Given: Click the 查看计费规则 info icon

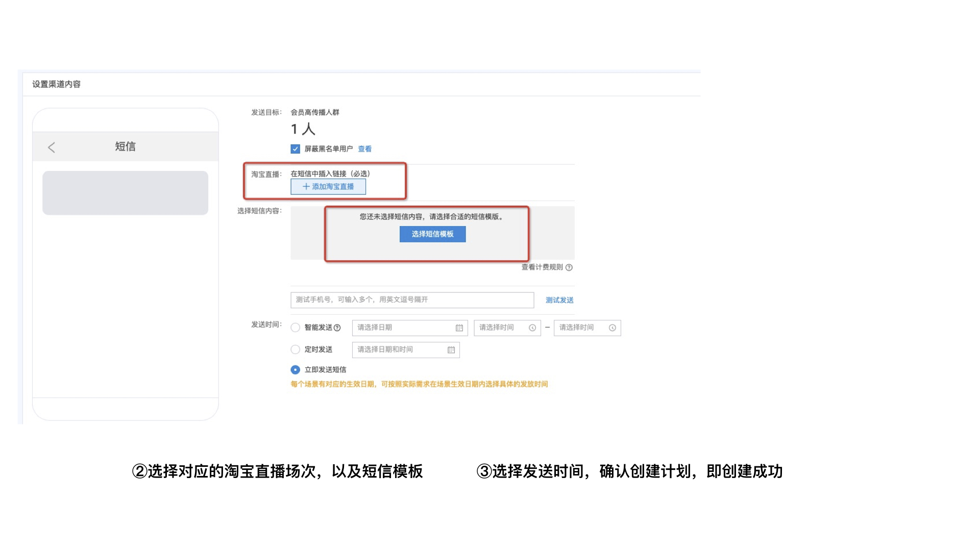Looking at the screenshot, I should point(571,267).
